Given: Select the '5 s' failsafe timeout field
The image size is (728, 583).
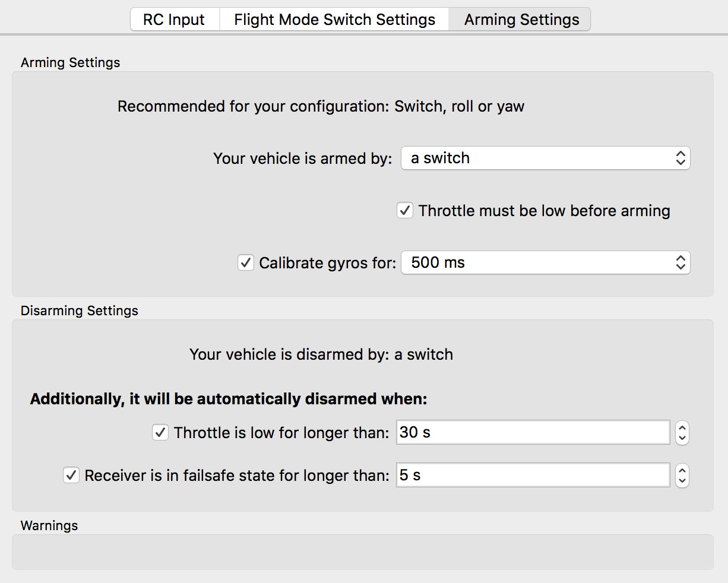Looking at the screenshot, I should click(x=532, y=475).
